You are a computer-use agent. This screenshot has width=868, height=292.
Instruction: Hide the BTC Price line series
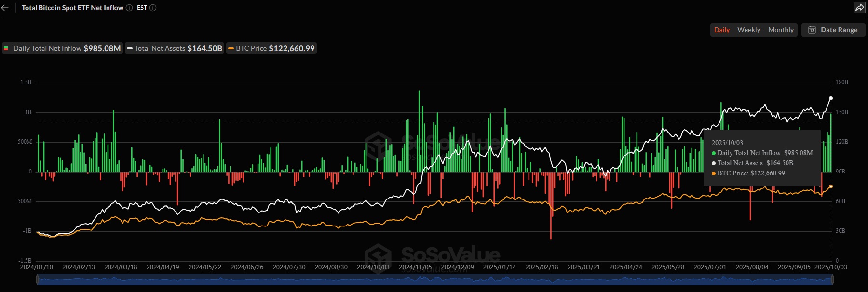click(x=271, y=48)
